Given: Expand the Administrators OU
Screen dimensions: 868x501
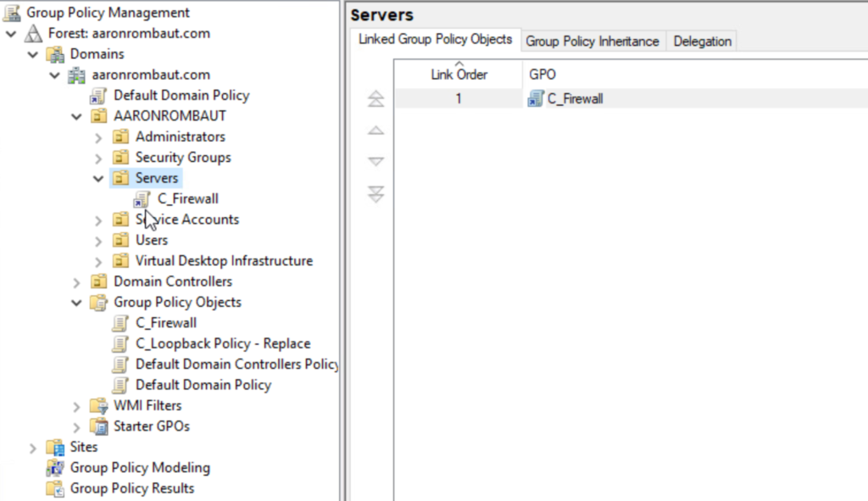Looking at the screenshot, I should click(x=98, y=137).
